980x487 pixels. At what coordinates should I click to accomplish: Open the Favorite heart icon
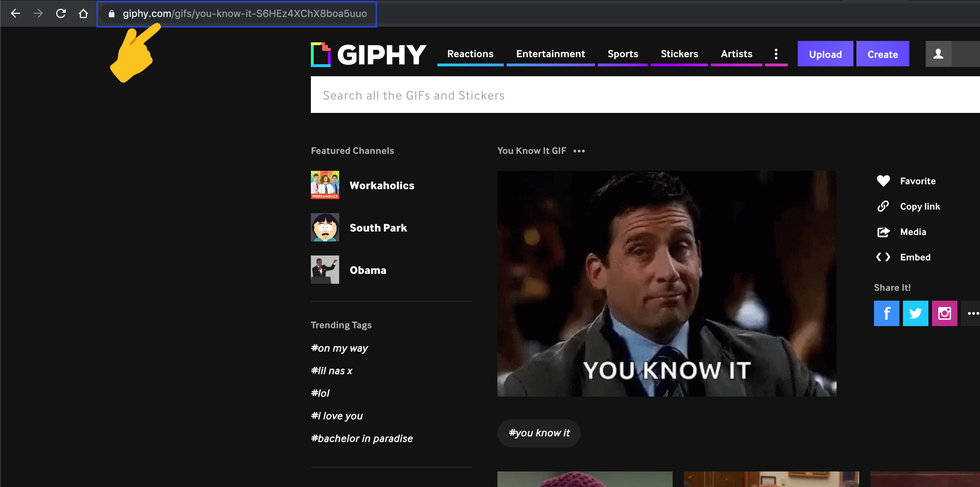click(883, 181)
